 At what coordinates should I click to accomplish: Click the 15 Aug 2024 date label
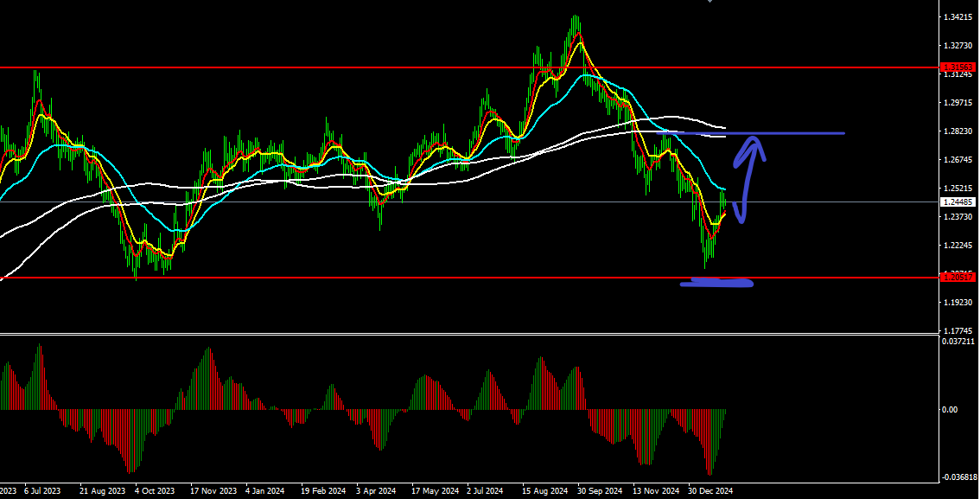click(545, 491)
